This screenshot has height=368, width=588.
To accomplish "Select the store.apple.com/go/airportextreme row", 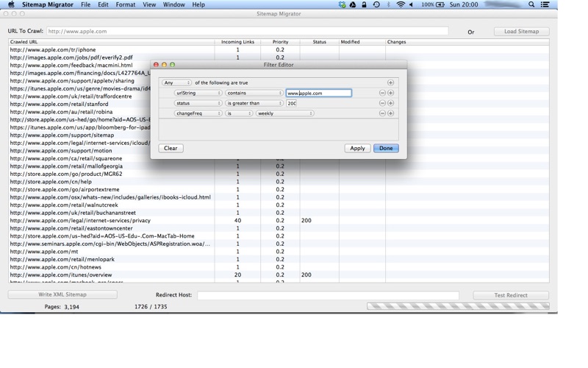I will [279, 189].
